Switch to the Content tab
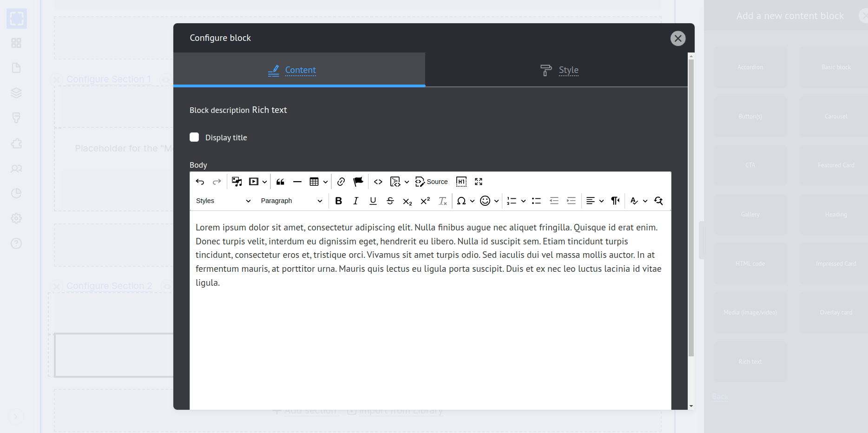 point(299,70)
